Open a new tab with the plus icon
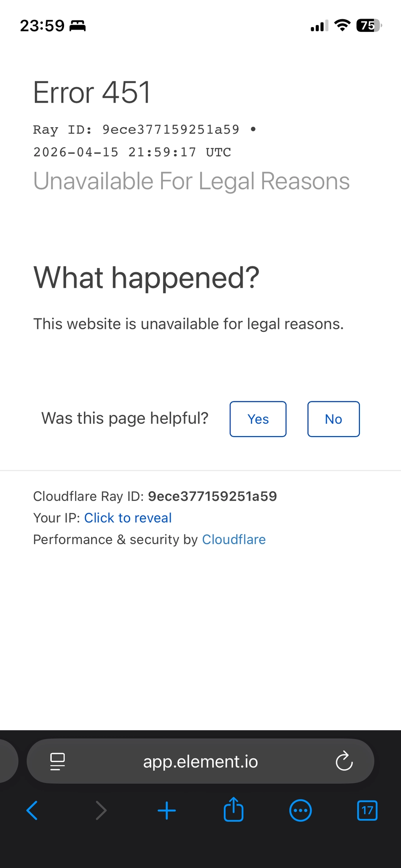Image resolution: width=401 pixels, height=868 pixels. (167, 810)
